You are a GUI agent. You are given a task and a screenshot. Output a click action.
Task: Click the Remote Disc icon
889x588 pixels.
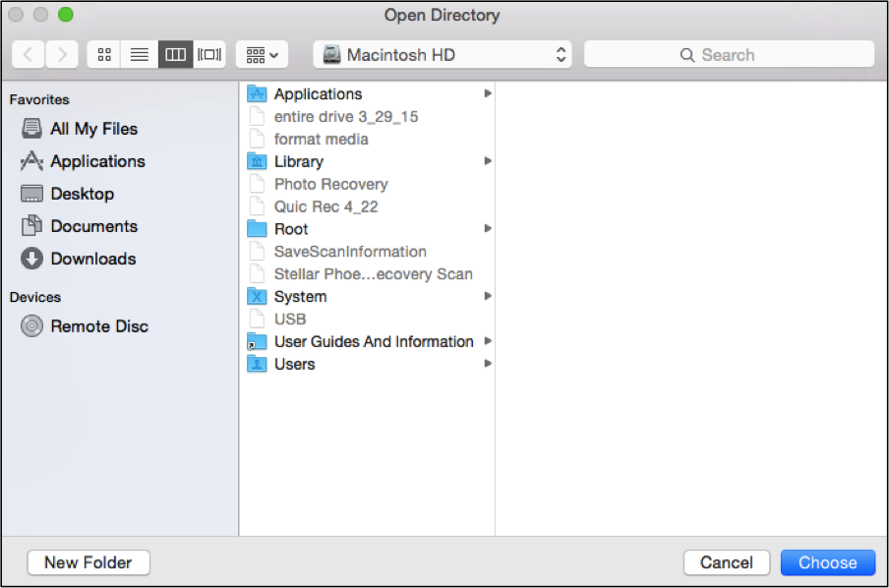coord(31,326)
